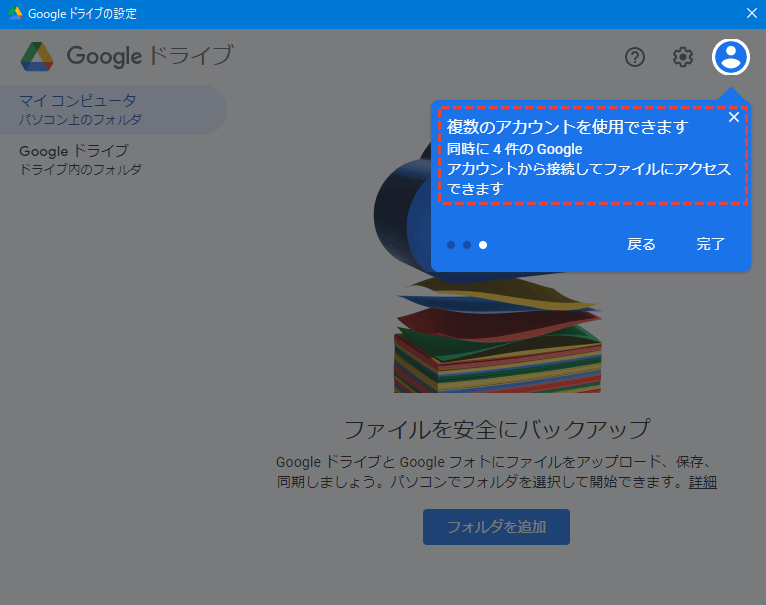This screenshot has height=605, width=766.
Task: Open the help question mark icon
Action: [635, 57]
